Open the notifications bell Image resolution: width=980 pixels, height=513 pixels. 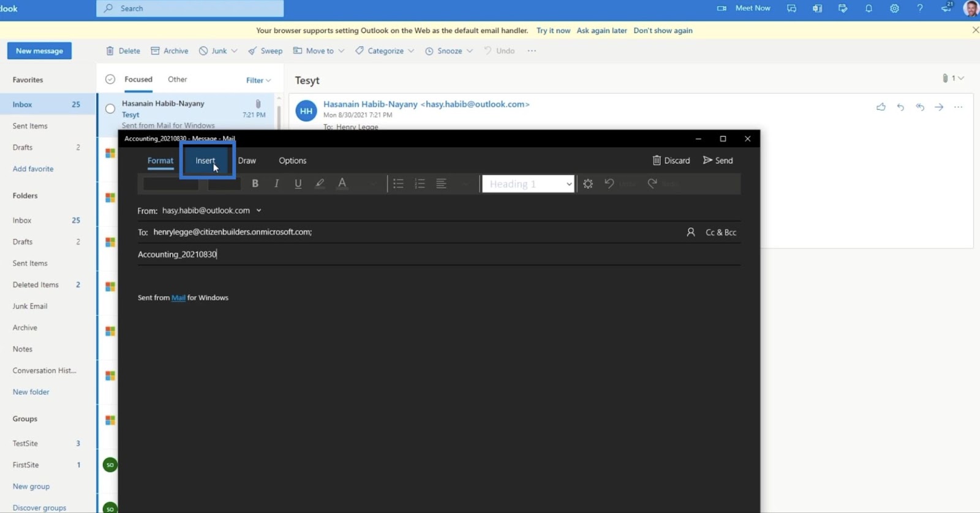[869, 9]
